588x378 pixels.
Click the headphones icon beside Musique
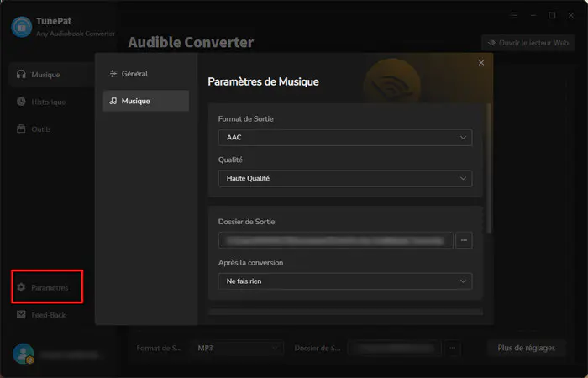coord(21,74)
